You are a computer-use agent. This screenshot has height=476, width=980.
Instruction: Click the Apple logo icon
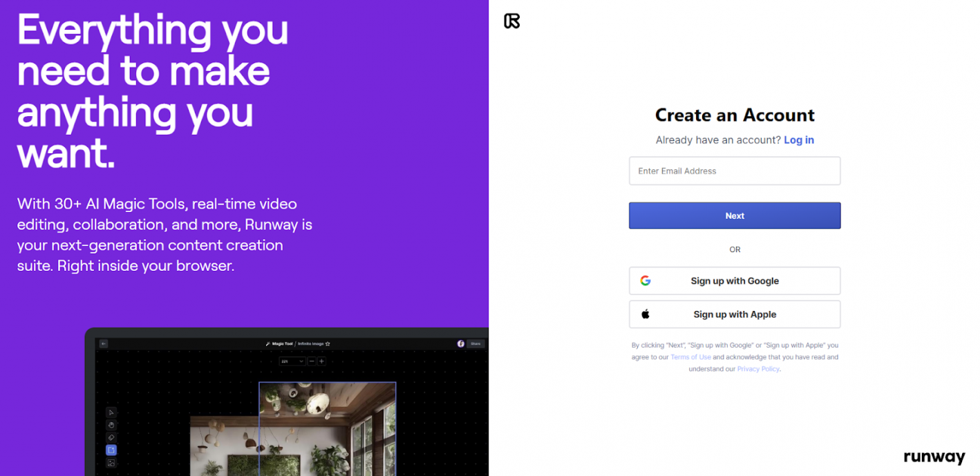646,314
